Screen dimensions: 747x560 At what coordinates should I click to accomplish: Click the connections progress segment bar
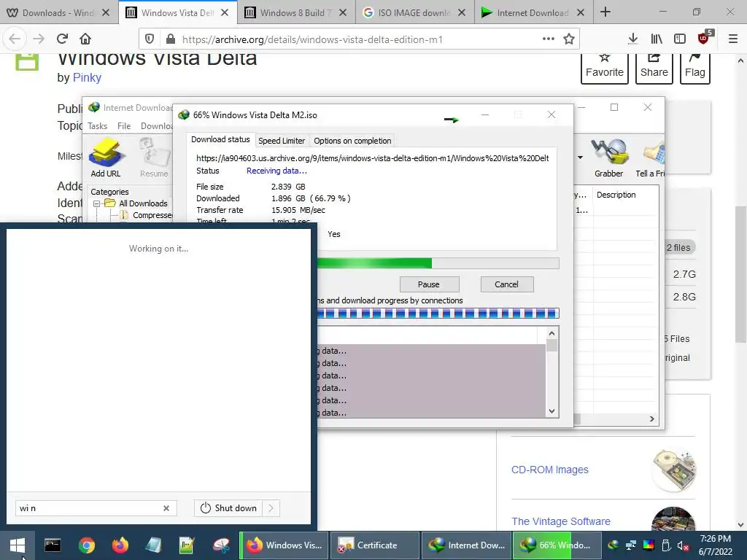point(438,313)
